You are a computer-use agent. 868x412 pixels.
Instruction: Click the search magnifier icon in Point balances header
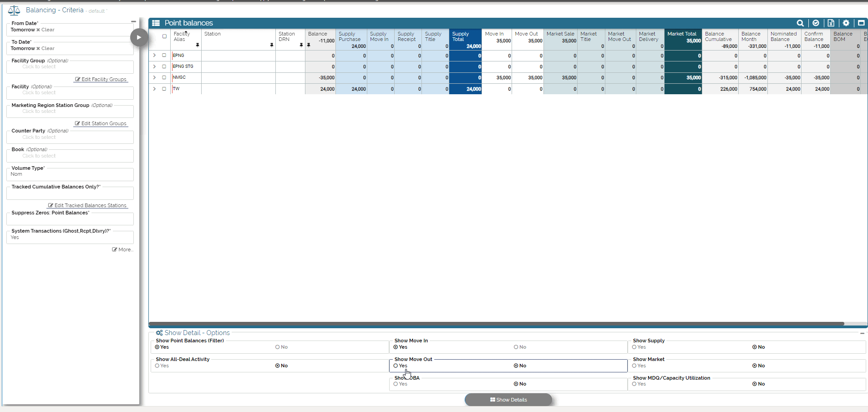point(800,23)
